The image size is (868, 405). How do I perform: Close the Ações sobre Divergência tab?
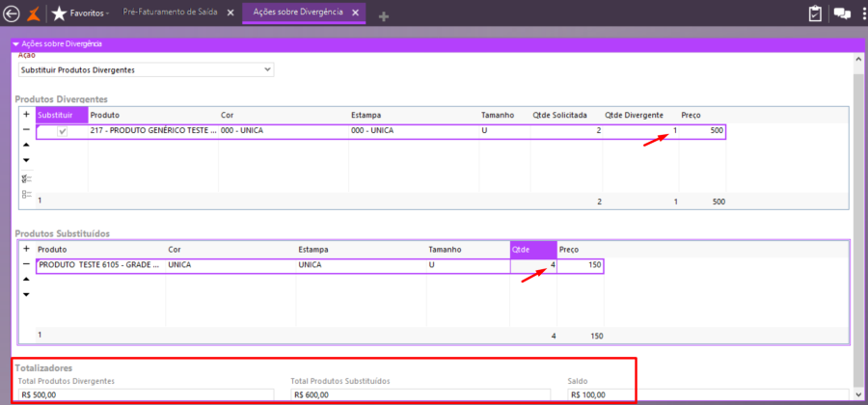click(355, 13)
